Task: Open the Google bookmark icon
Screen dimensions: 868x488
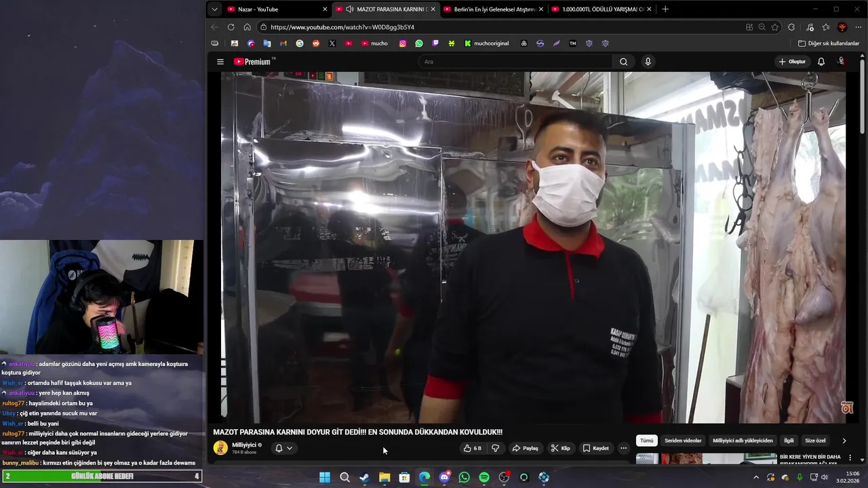Action: pos(300,43)
